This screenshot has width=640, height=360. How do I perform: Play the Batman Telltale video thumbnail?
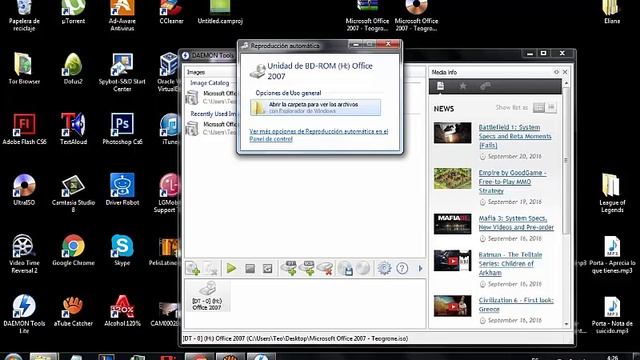[x=452, y=260]
